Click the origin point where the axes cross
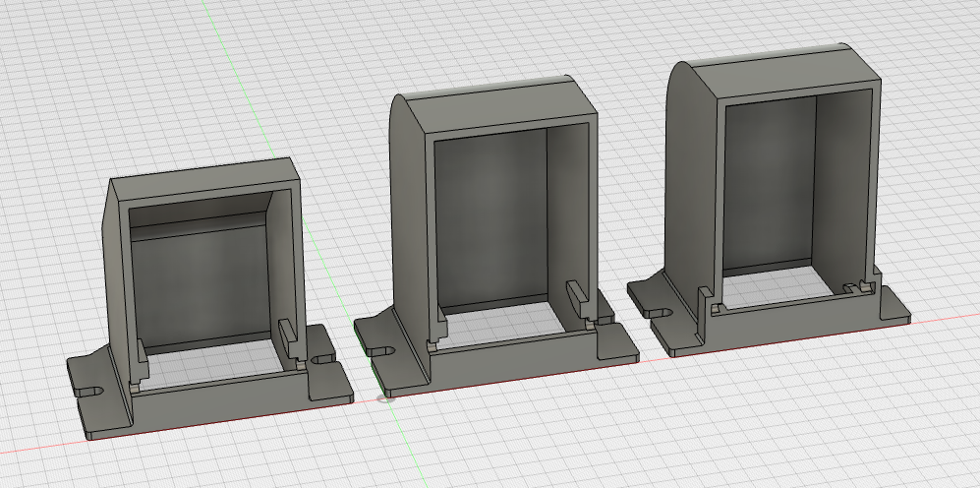The height and width of the screenshot is (488, 980). coord(385,397)
